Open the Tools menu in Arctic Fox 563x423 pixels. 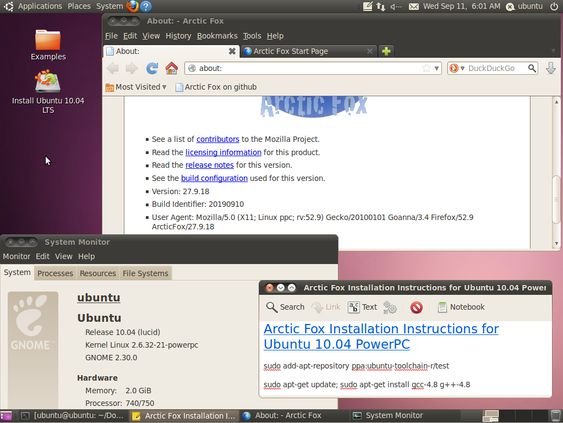pos(252,36)
